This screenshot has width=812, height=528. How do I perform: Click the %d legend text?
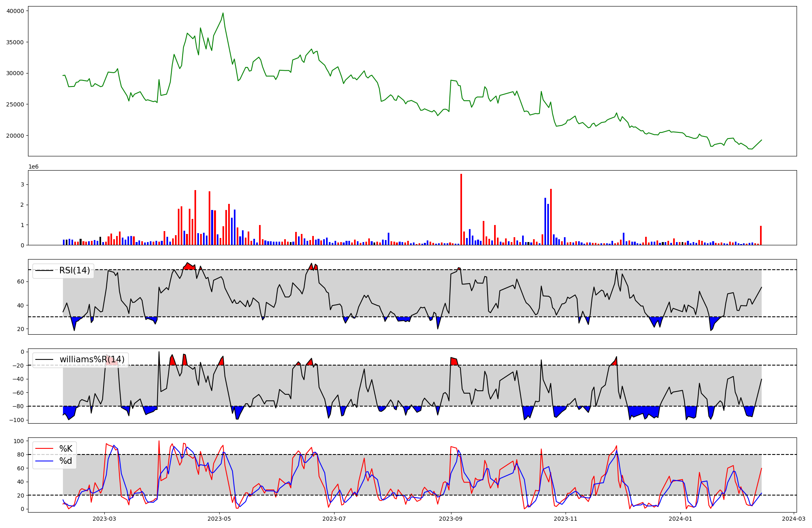point(66,461)
